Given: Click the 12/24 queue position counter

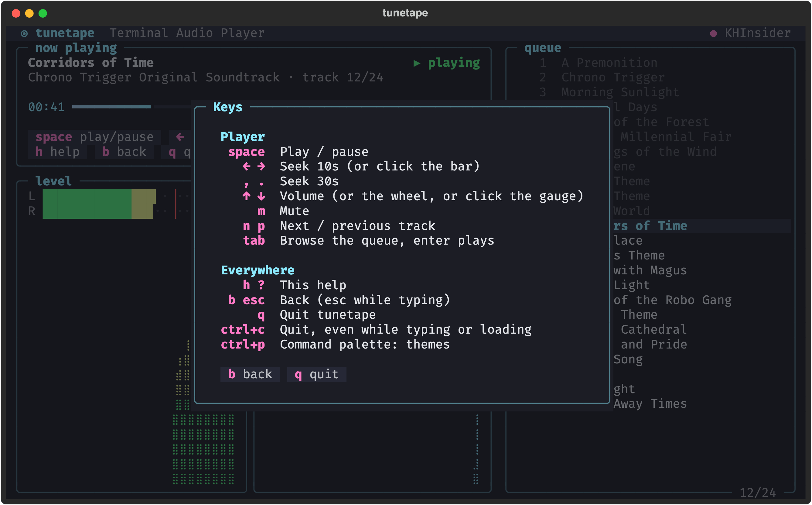Looking at the screenshot, I should click(x=758, y=492).
